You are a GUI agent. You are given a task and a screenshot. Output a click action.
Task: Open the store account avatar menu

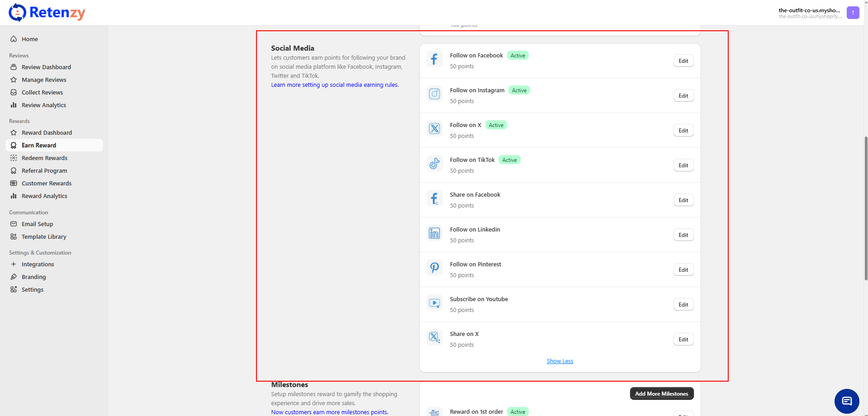[853, 13]
